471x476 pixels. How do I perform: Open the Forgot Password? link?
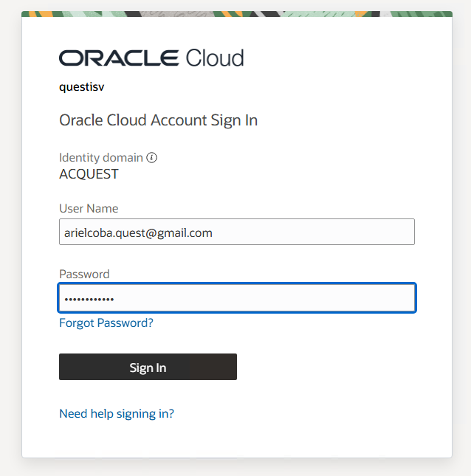106,322
